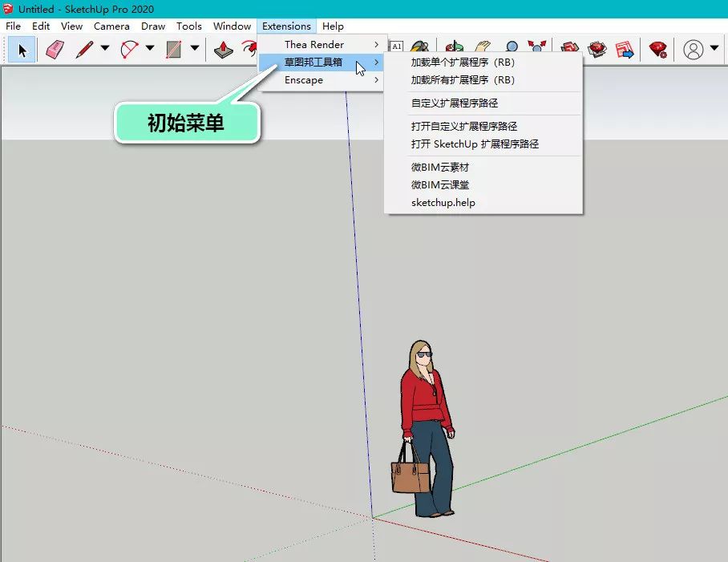
Task: Open the sketchup.help link
Action: click(x=483, y=202)
